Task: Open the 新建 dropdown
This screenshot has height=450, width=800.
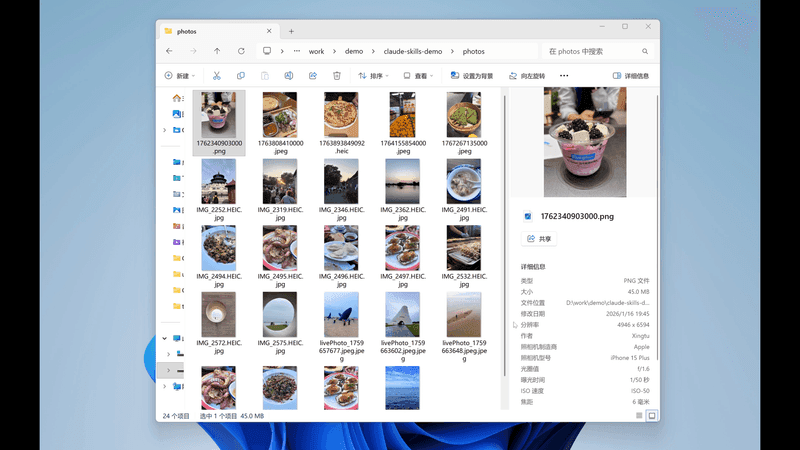Action: (x=180, y=76)
